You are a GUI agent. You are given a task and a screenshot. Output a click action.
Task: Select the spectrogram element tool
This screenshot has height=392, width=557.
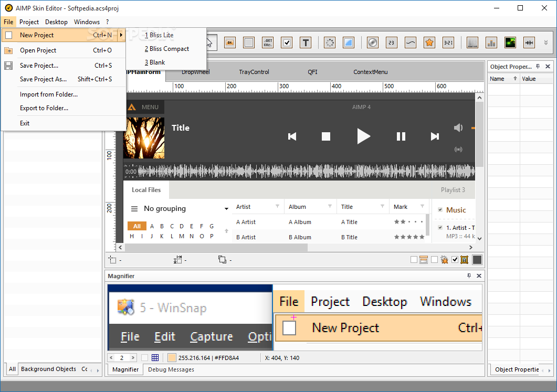point(472,43)
